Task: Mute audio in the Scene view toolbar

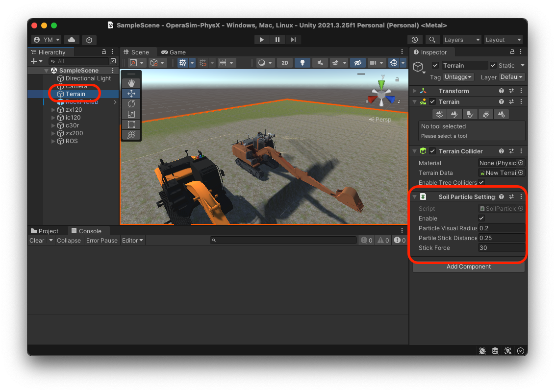Action: point(319,63)
